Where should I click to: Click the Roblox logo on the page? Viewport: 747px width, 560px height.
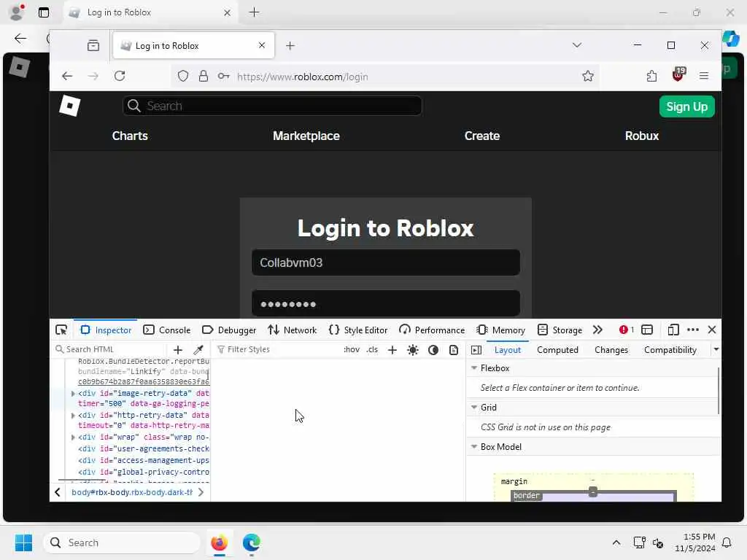(69, 106)
